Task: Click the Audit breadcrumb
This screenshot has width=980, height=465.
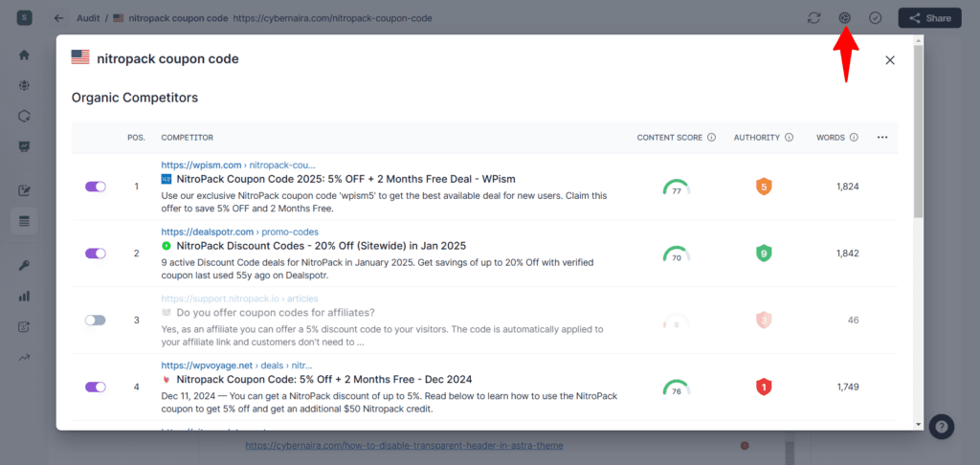Action: point(88,18)
